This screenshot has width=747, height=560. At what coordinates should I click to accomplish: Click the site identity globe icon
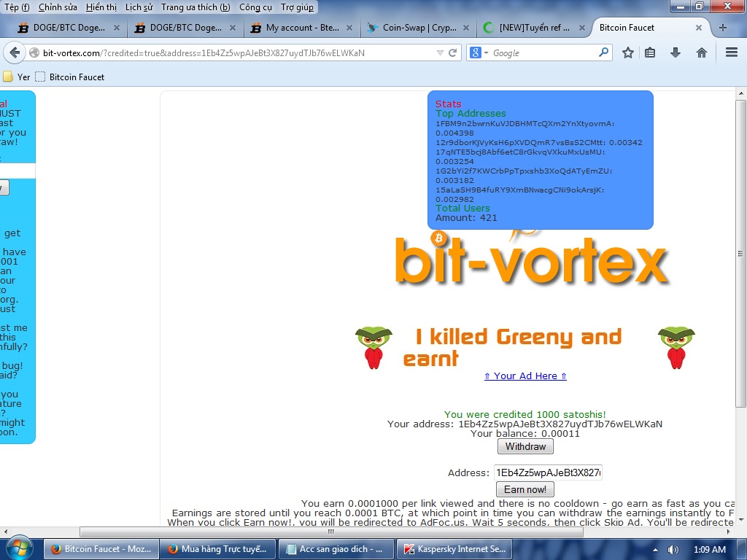(x=34, y=52)
